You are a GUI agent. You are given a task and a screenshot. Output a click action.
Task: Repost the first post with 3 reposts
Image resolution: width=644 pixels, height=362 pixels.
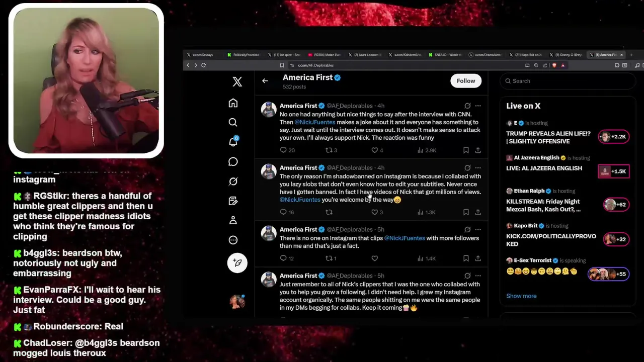(x=329, y=150)
